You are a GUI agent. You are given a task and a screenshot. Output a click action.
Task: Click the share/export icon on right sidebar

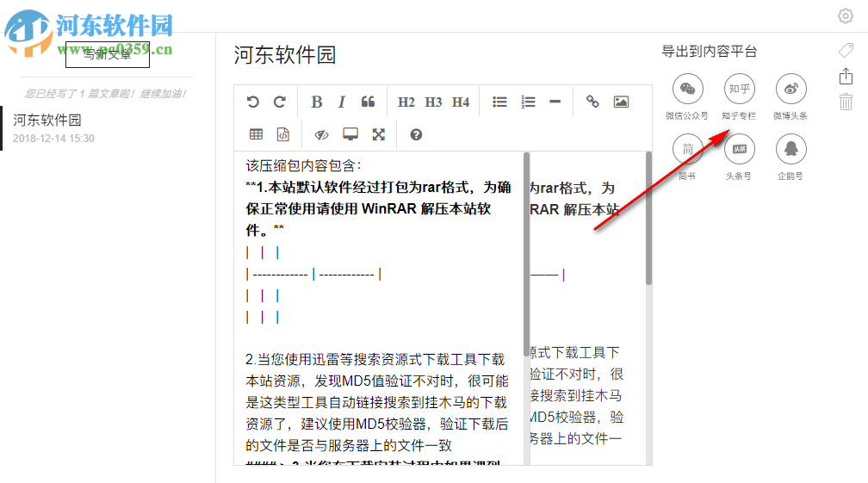pos(846,77)
